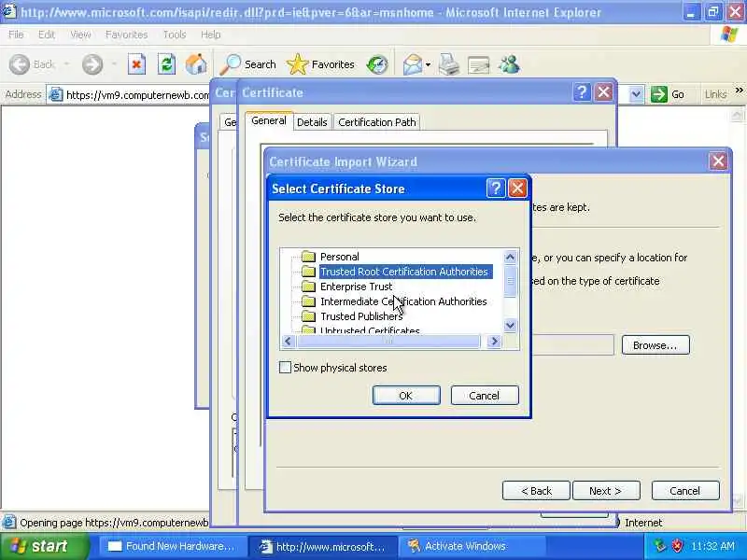Click the store list scroll right arrow

tap(494, 341)
